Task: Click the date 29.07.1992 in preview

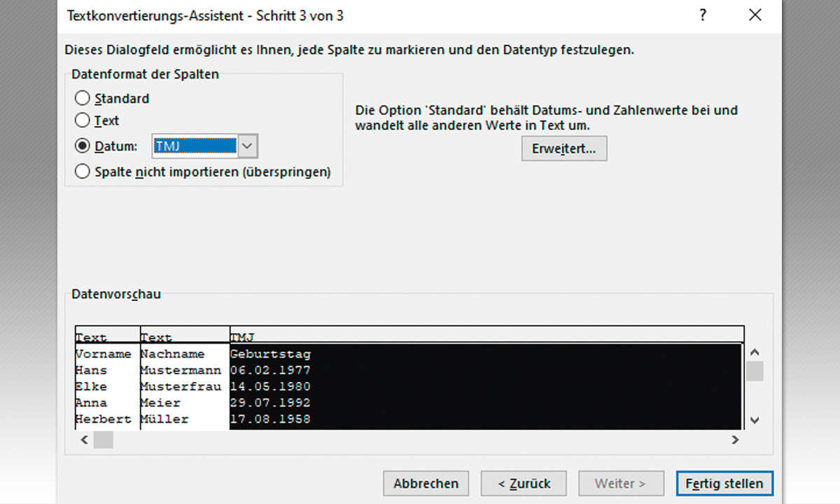Action: 270,402
